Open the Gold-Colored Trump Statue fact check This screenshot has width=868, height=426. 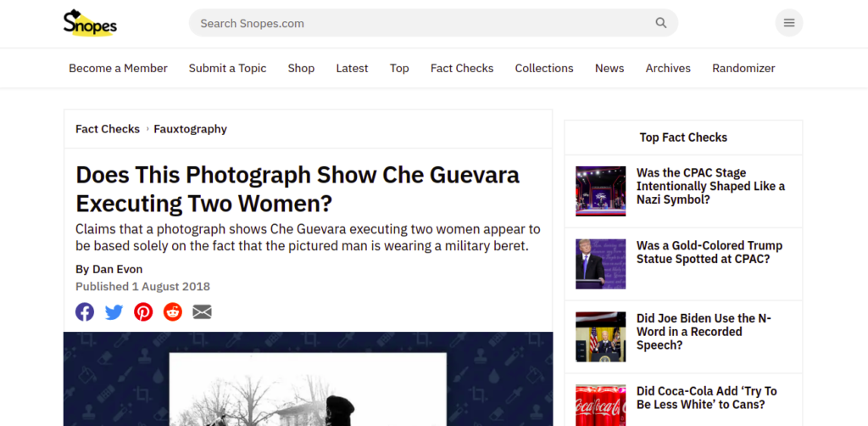tap(709, 252)
